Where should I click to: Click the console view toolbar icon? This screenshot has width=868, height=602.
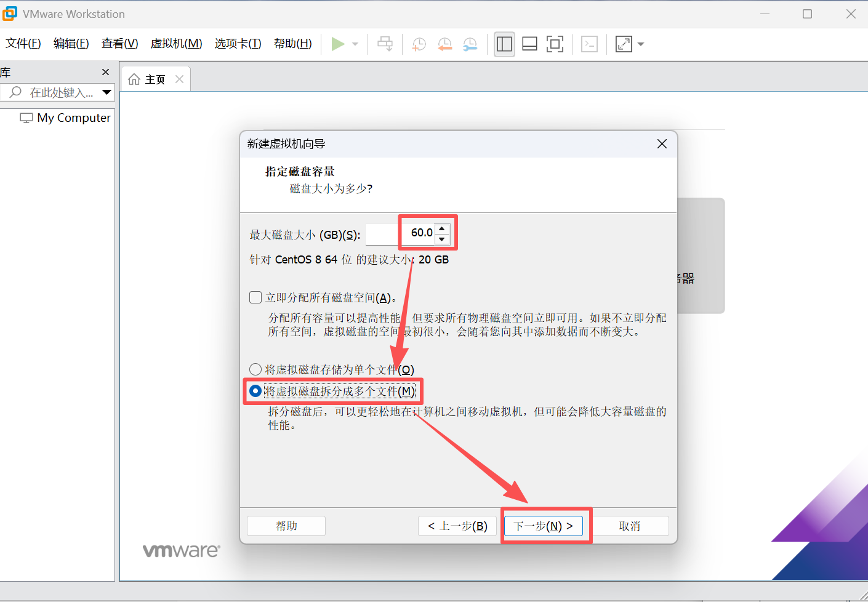tap(590, 44)
